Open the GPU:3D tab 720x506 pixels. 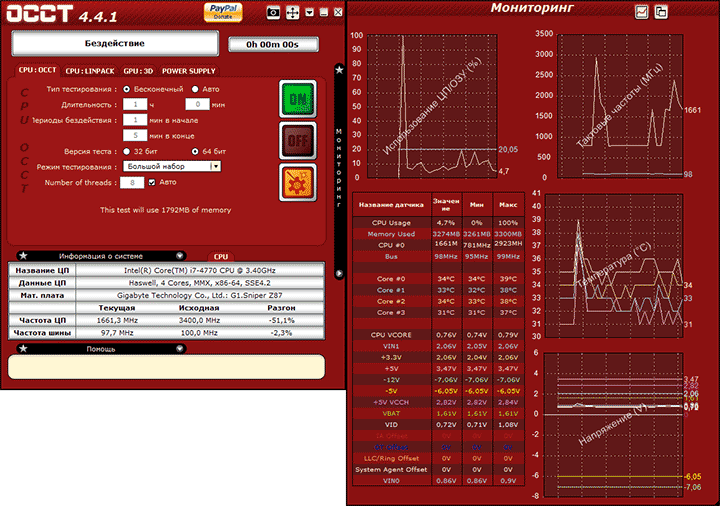coord(138,71)
